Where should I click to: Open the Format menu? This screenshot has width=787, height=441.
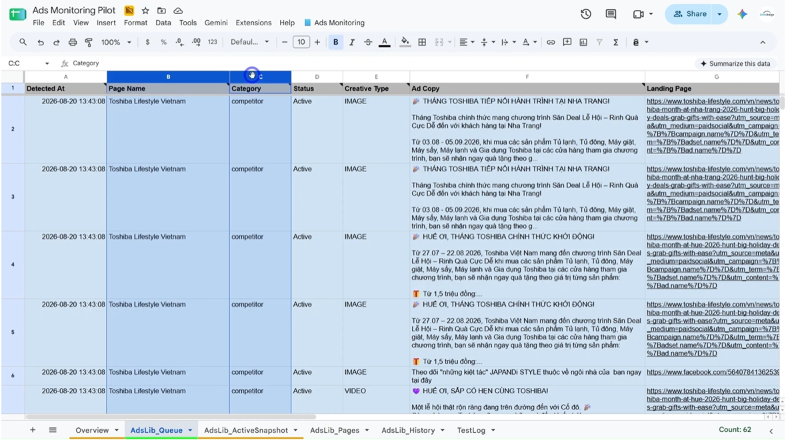[x=136, y=23]
